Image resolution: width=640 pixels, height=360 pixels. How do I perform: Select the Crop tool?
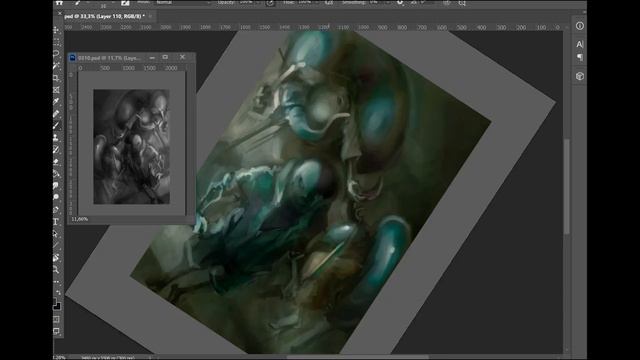point(56,78)
